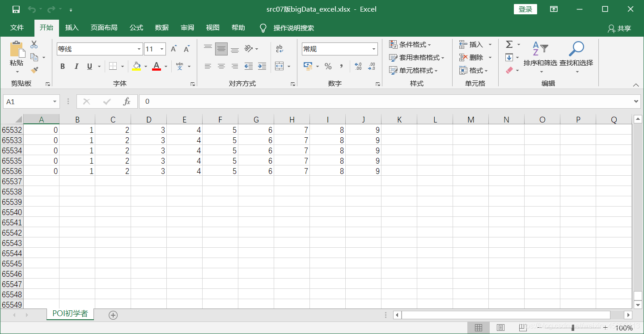This screenshot has height=334, width=644.
Task: Open the font size 11 dropdown
Action: pyautogui.click(x=162, y=49)
